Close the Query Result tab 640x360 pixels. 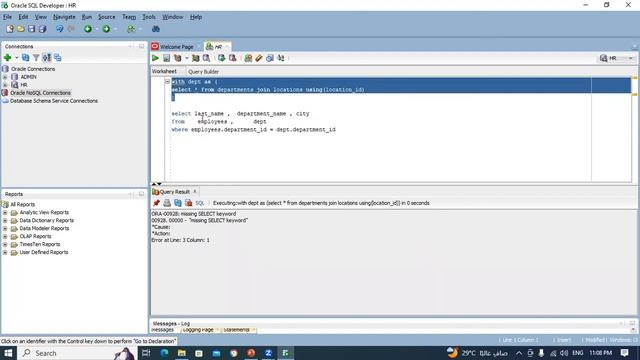tap(195, 191)
